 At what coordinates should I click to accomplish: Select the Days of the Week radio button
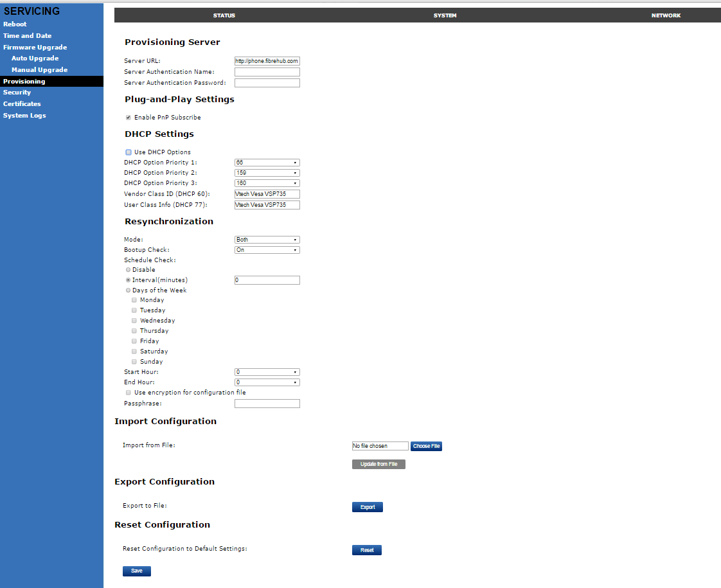tap(129, 290)
